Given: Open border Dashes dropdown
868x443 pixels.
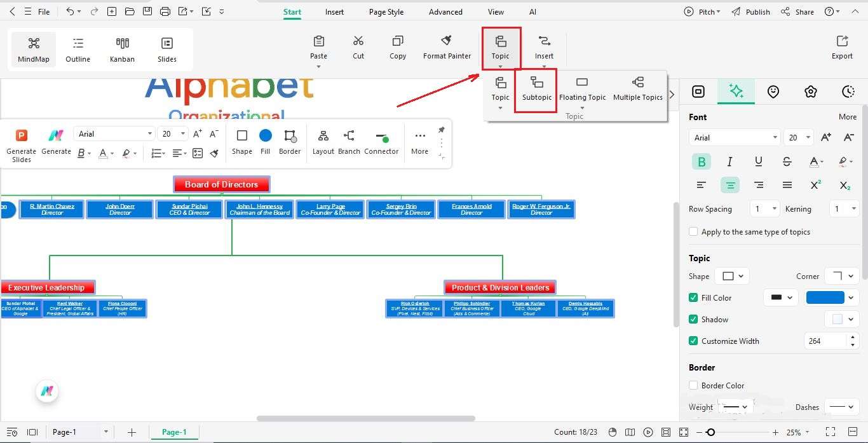Looking at the screenshot, I should click(842, 407).
